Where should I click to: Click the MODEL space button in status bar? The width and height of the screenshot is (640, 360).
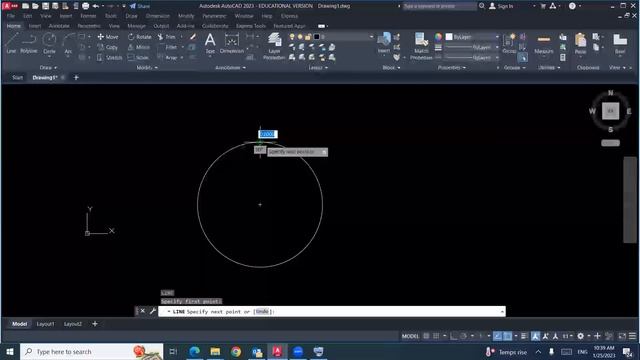coord(410,336)
